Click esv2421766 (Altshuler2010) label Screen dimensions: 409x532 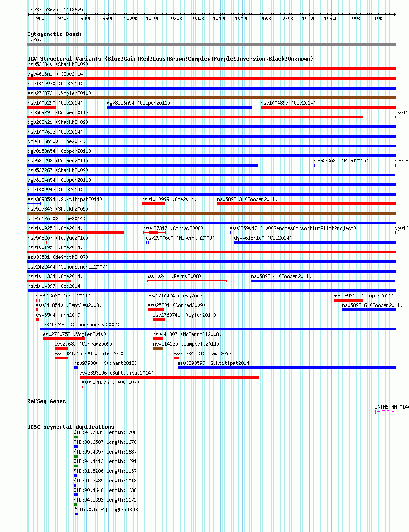pyautogui.click(x=90, y=353)
